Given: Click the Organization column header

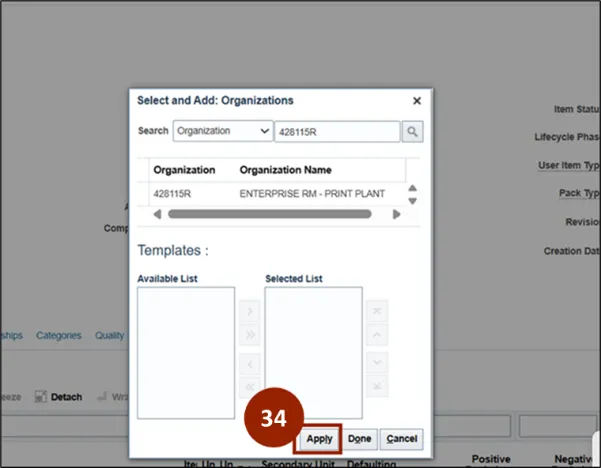Looking at the screenshot, I should (x=184, y=170).
